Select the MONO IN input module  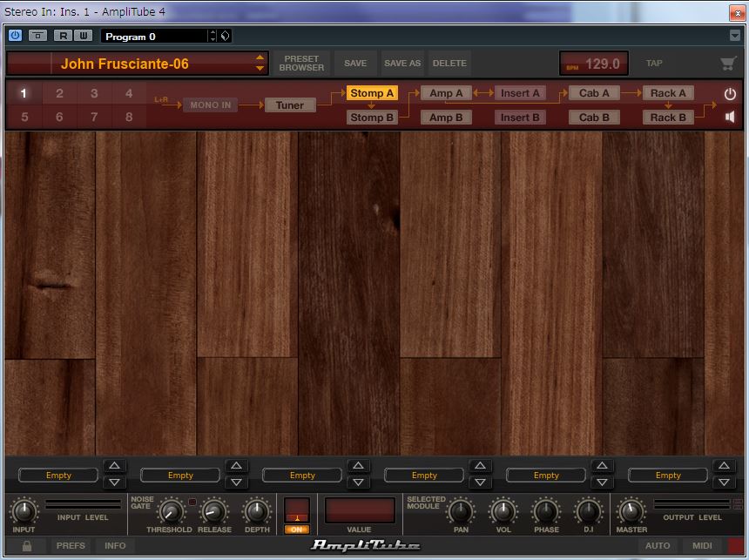[210, 105]
